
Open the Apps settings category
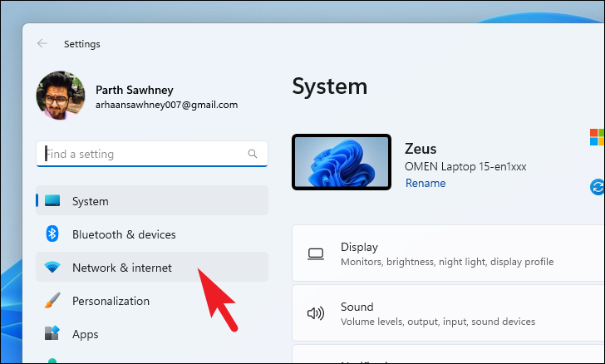(152, 334)
